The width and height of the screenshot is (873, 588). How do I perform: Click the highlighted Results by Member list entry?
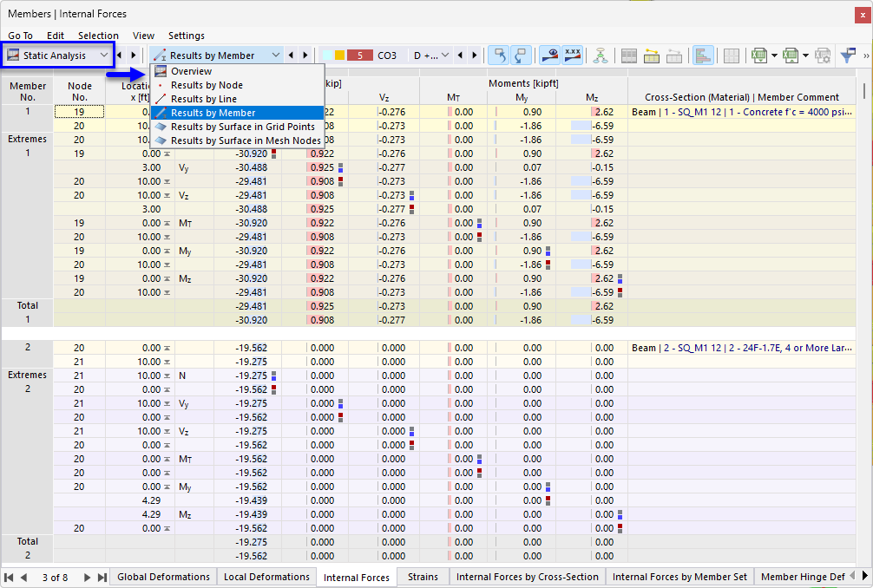237,113
